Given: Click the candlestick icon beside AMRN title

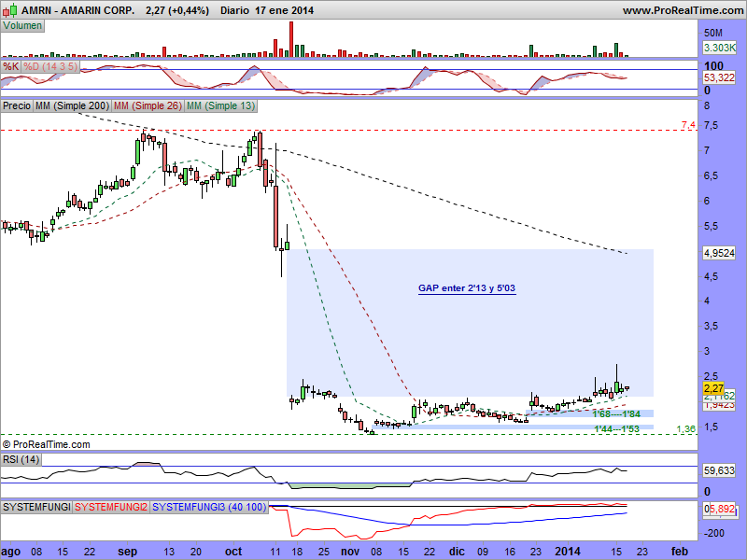Looking at the screenshot, I should coord(9,9).
